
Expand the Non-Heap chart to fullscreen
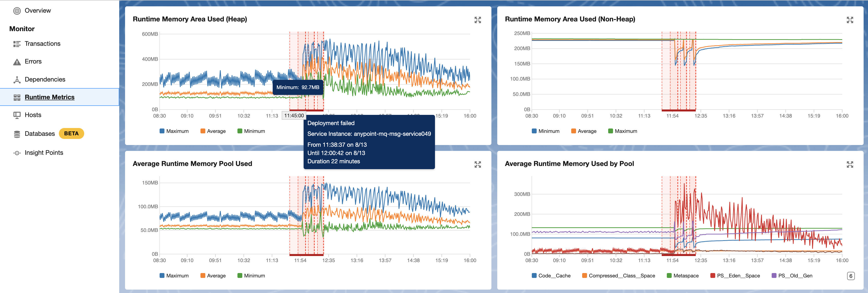[x=850, y=20]
